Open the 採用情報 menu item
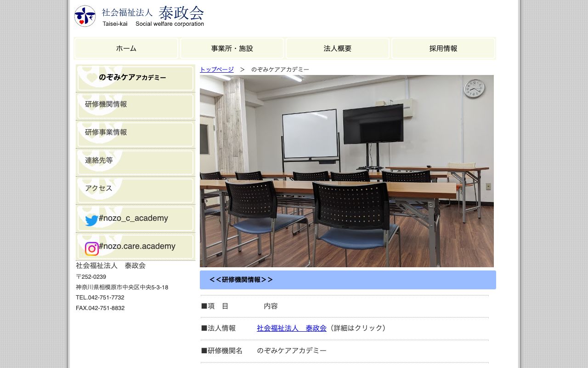 tap(442, 48)
